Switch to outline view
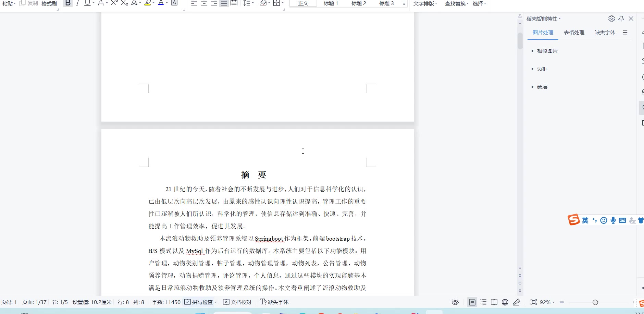The height and width of the screenshot is (314, 644). point(483,302)
